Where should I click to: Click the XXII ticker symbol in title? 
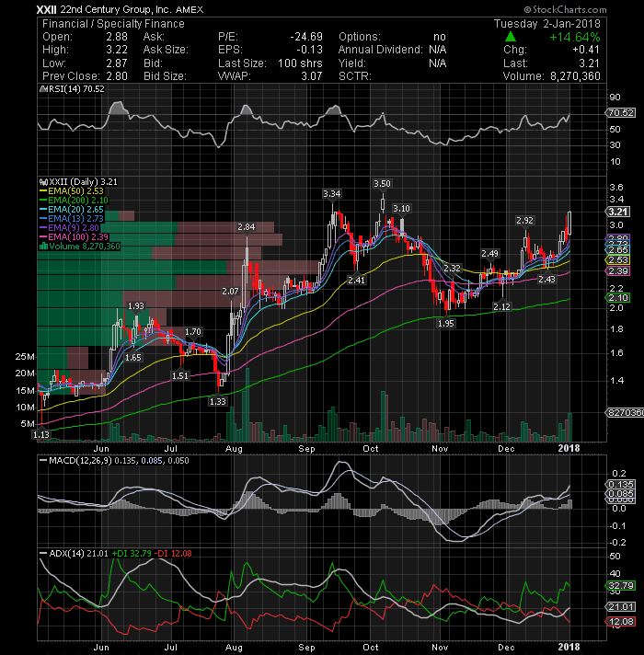[46, 9]
